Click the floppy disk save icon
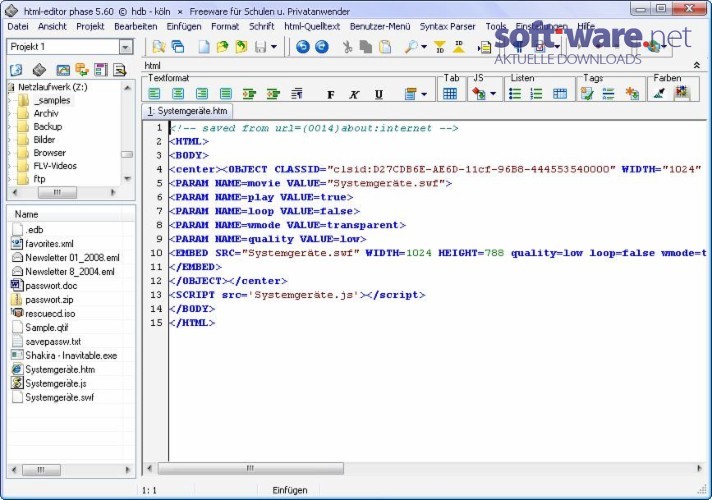Image resolution: width=712 pixels, height=500 pixels. (261, 47)
